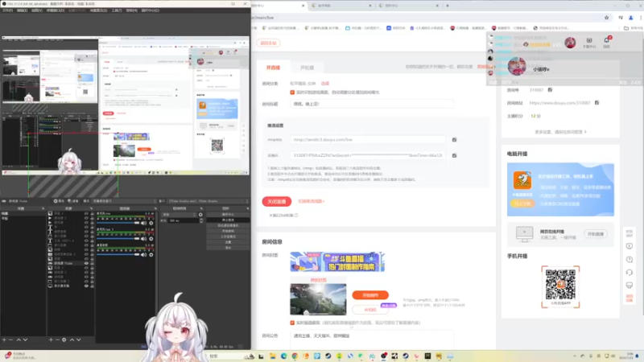Viewport: 644px width, 362px height.
Task: Click the 停止推流 button in OBS controls
Action: point(228,220)
